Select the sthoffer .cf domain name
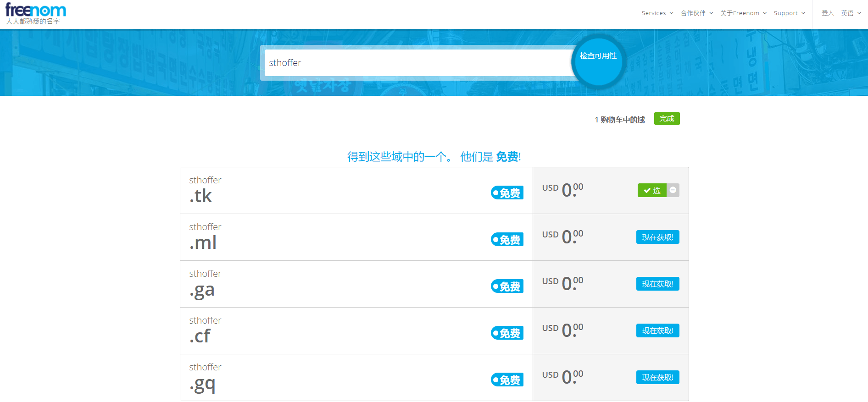 coord(205,330)
